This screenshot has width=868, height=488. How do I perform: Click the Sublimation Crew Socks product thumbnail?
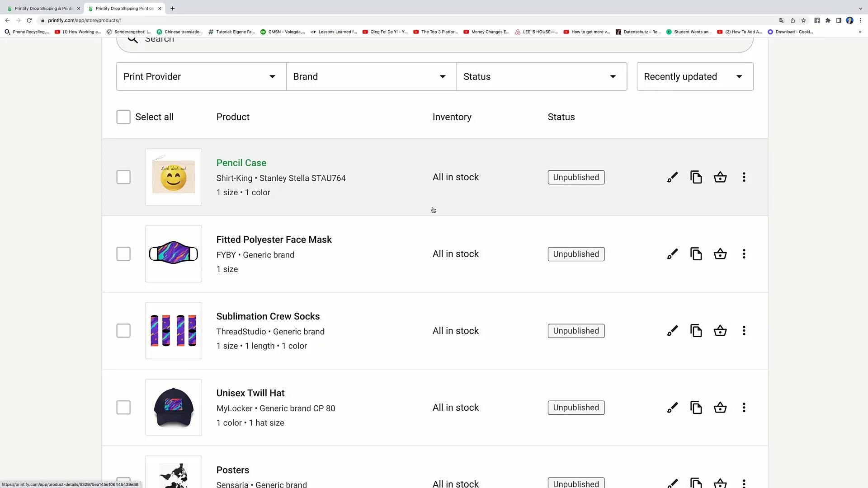[174, 330]
